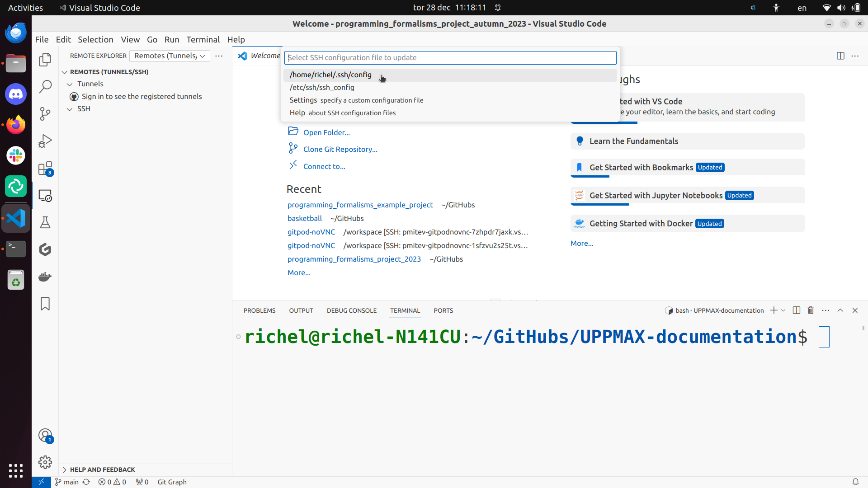
Task: Focus the SSH configuration file input
Action: pos(450,58)
